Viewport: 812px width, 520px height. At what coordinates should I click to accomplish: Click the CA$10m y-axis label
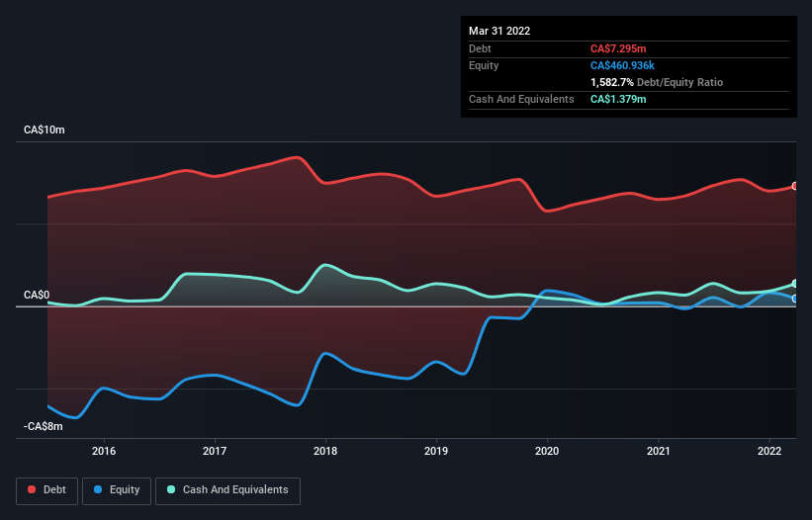point(45,130)
